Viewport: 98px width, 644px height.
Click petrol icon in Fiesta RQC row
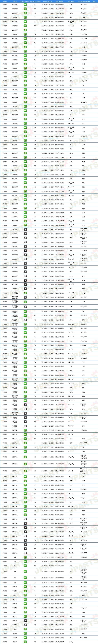coord(25,515)
